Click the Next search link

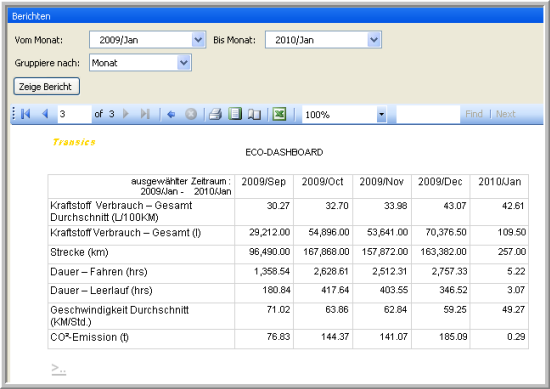tap(505, 114)
